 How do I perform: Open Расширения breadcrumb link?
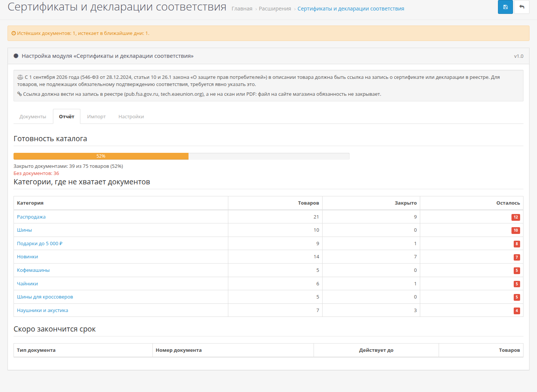tap(275, 9)
